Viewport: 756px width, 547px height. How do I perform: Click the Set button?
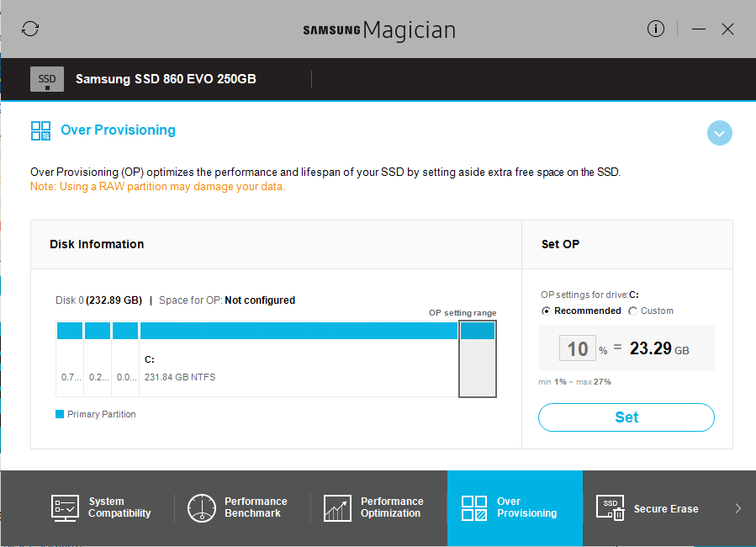coord(626,417)
